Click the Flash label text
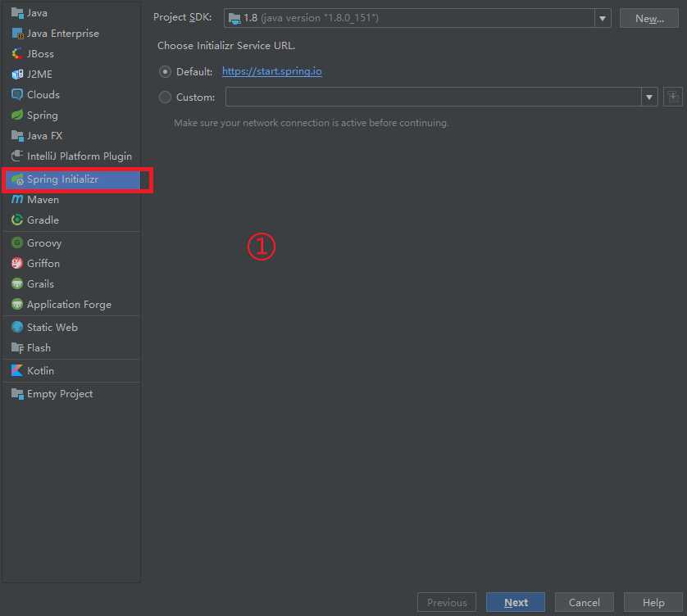 click(x=39, y=347)
